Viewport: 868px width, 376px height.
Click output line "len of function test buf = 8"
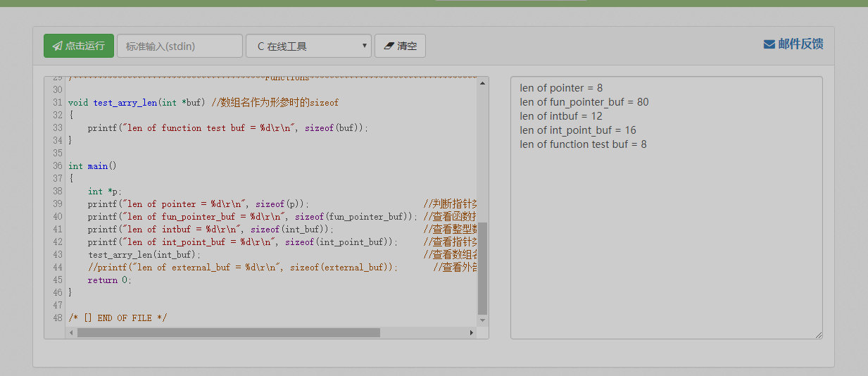coord(583,144)
